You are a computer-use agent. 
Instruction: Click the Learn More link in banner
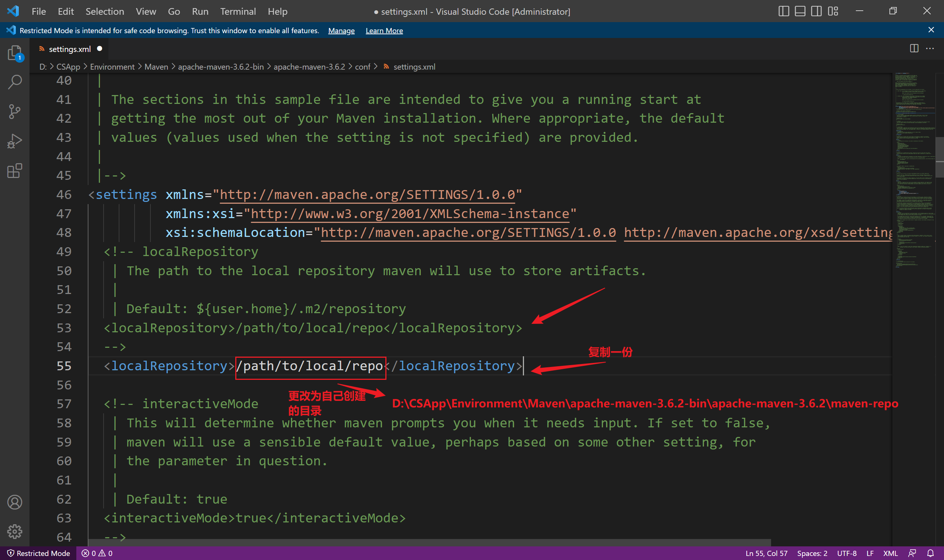[384, 31]
